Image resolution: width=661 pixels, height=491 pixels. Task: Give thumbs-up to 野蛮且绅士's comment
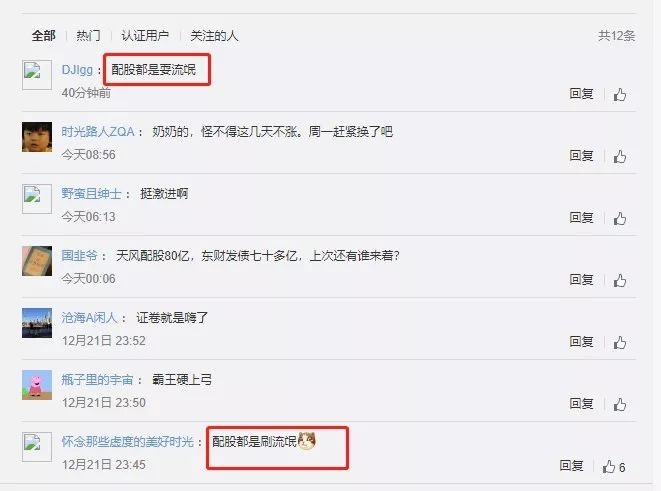pyautogui.click(x=620, y=218)
